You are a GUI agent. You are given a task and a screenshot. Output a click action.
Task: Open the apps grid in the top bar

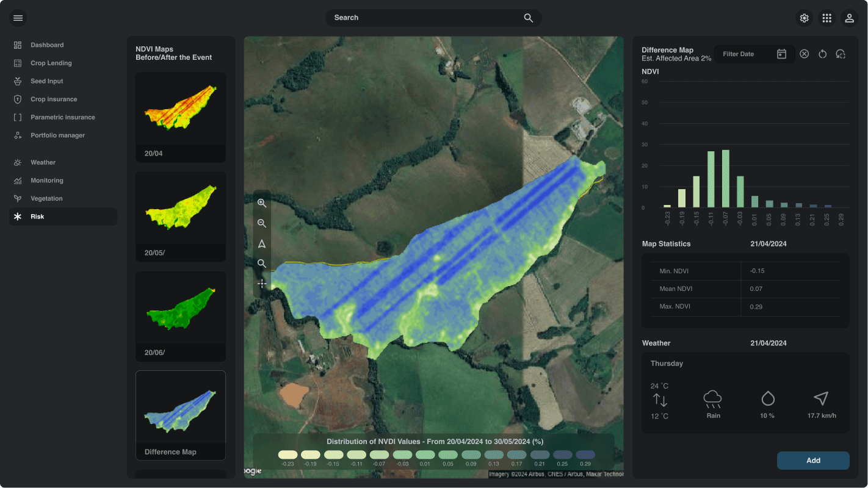point(826,18)
